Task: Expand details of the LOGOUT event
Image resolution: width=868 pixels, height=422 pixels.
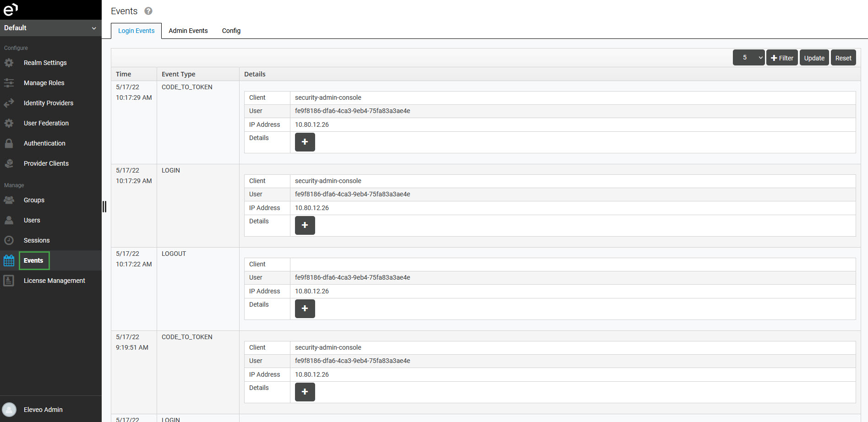Action: click(305, 308)
